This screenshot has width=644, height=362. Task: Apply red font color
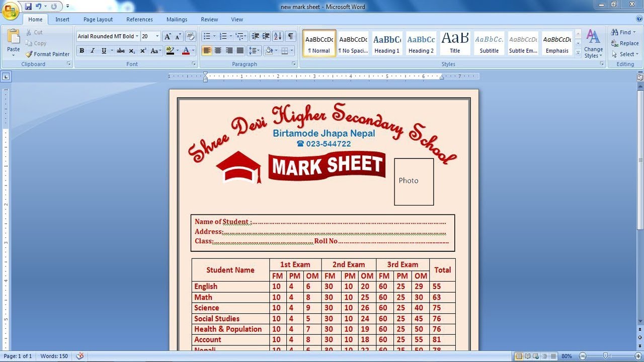186,51
